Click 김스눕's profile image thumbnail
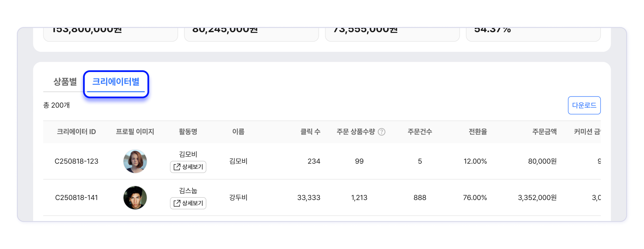 click(135, 198)
